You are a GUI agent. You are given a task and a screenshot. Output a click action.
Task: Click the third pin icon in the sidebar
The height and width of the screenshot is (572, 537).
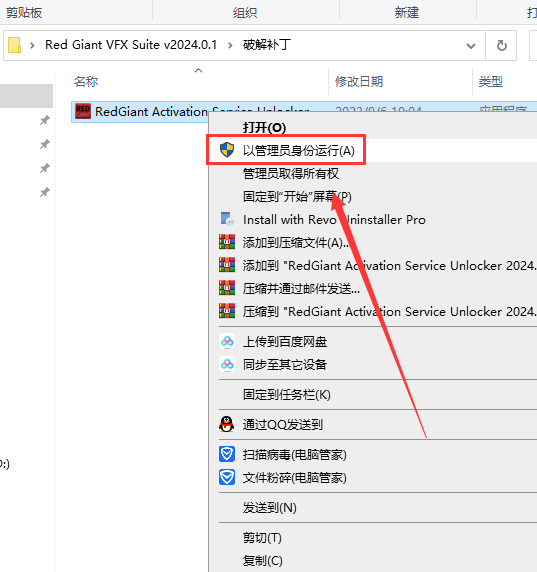point(45,168)
